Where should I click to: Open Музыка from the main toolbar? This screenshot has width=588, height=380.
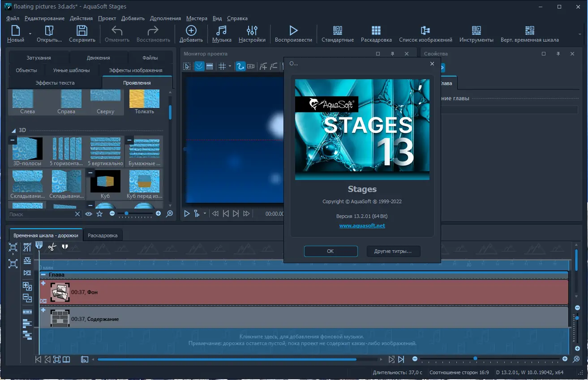point(221,34)
